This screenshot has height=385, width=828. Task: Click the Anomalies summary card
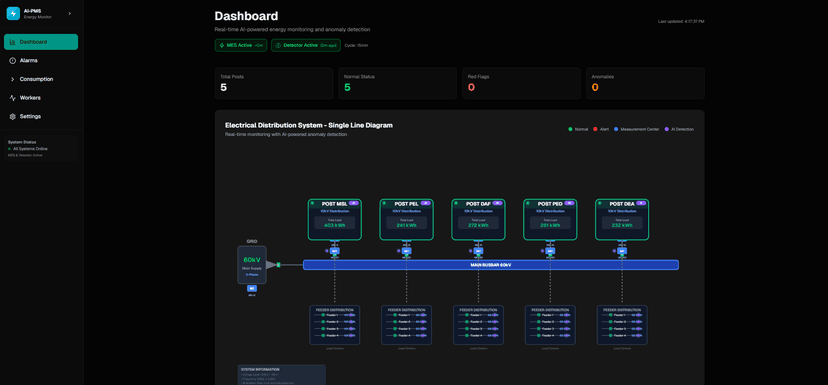(x=645, y=83)
